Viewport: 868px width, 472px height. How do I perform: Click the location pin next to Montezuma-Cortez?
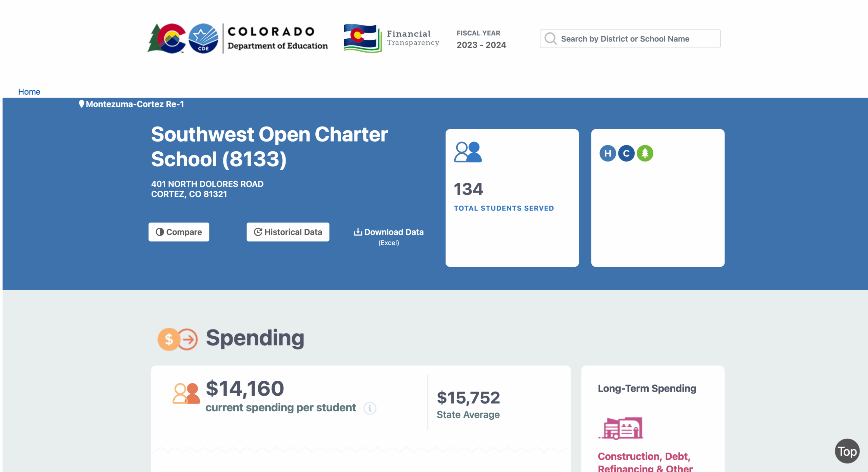(x=81, y=104)
